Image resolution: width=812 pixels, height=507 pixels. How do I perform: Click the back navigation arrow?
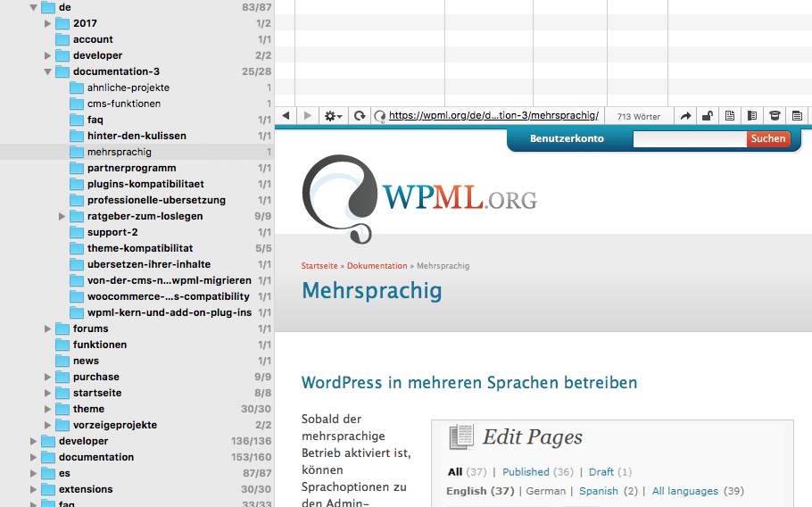(286, 116)
